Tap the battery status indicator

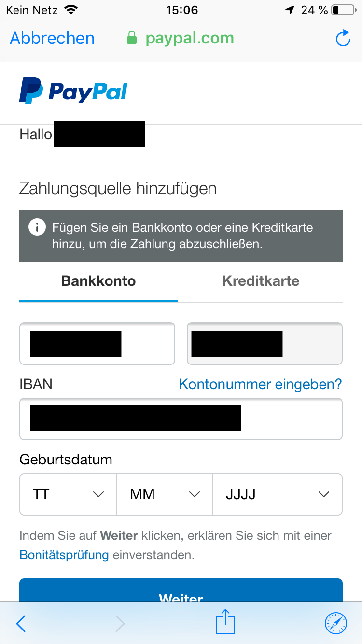342,10
